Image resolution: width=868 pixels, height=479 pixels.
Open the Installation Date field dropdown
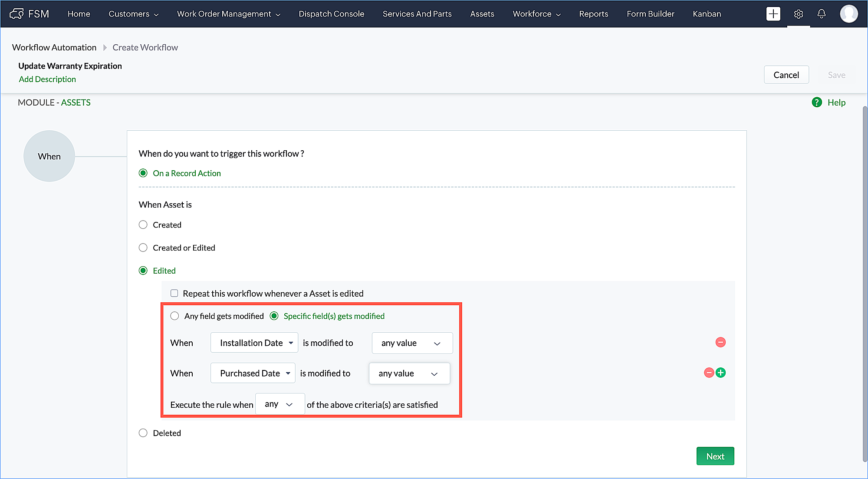pos(254,343)
